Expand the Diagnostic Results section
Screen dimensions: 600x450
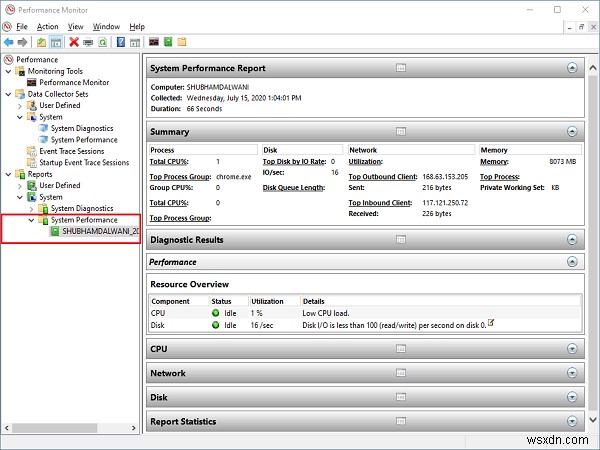pos(572,240)
